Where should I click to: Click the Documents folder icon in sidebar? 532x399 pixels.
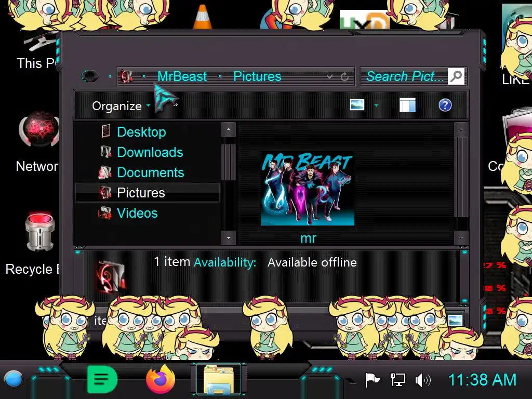(105, 172)
